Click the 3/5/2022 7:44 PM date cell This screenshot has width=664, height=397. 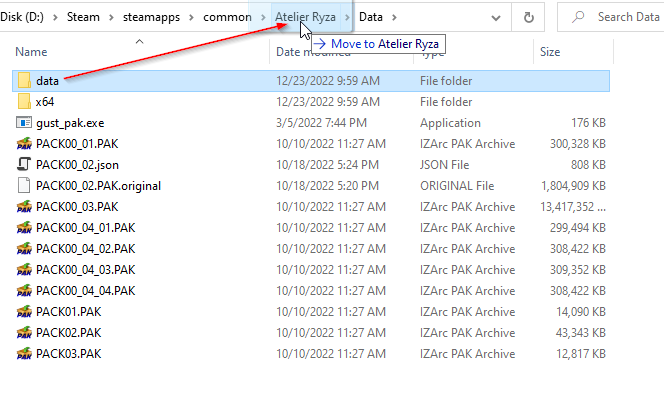pyautogui.click(x=321, y=123)
